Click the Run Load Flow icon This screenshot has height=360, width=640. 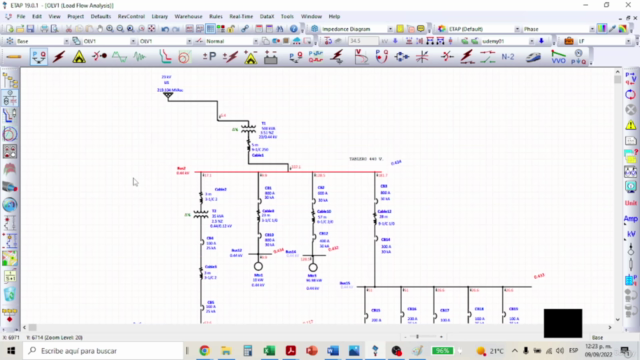coord(631,78)
